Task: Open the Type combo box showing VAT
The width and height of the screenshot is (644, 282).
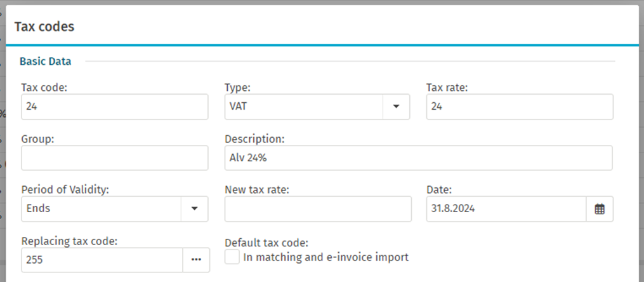Action: (x=303, y=107)
